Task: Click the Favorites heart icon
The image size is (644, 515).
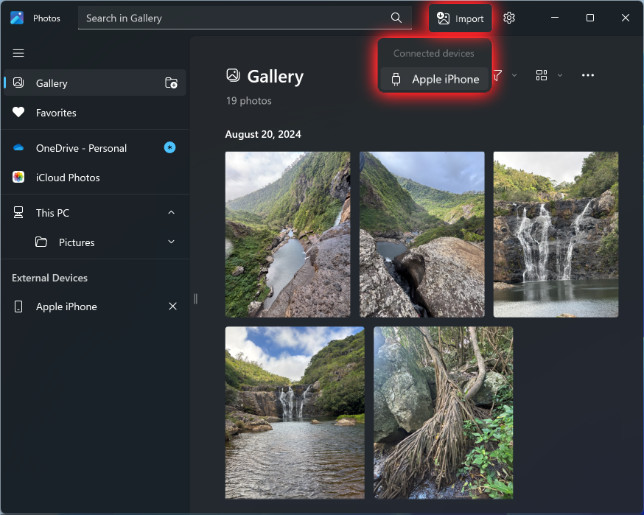Action: click(x=18, y=112)
